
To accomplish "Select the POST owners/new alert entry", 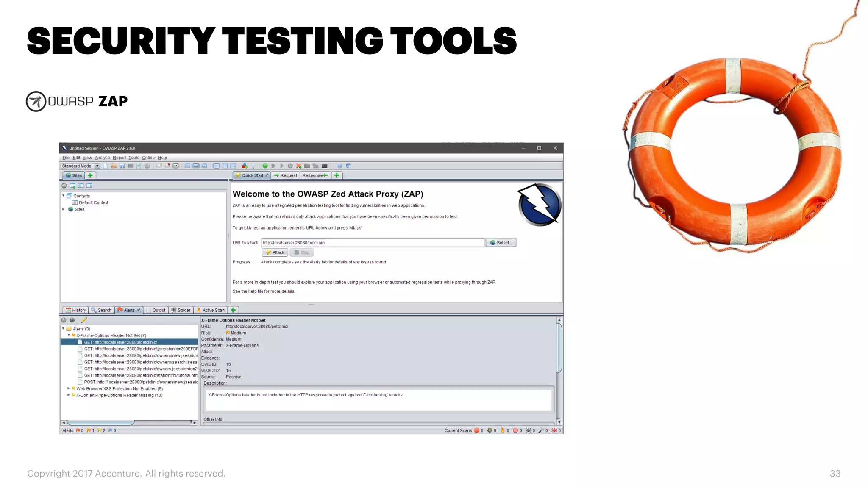I will point(138,382).
